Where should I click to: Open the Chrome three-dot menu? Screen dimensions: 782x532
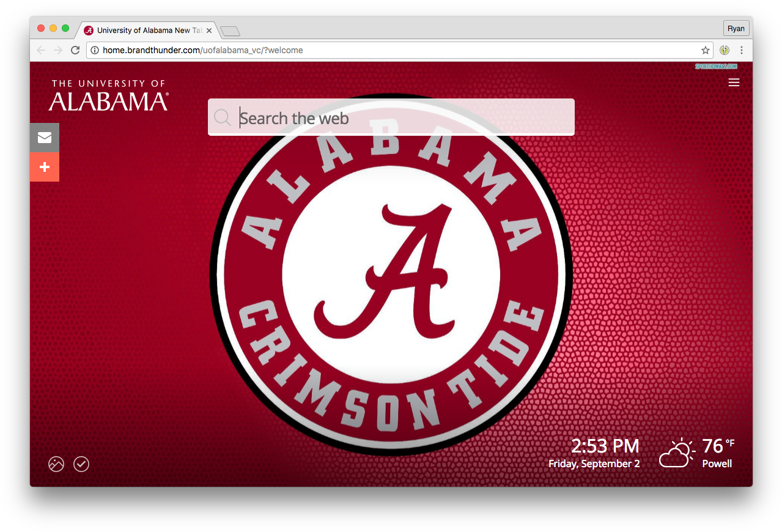click(742, 50)
